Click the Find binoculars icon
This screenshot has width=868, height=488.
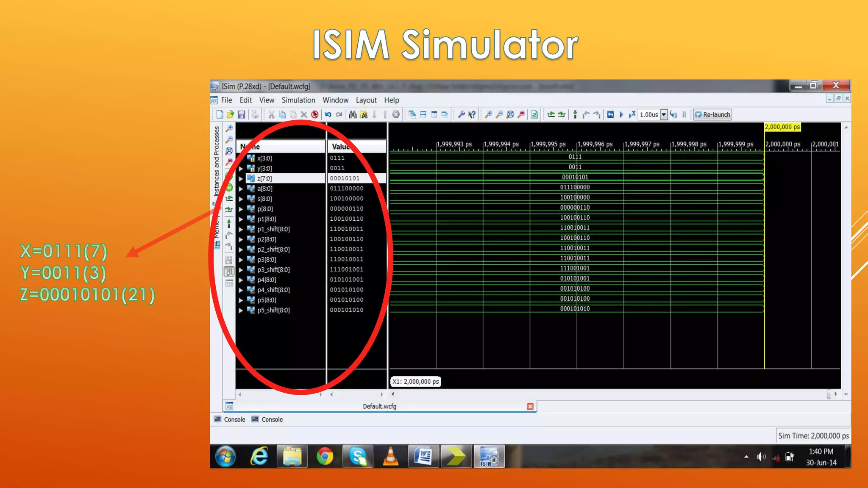[x=353, y=114]
